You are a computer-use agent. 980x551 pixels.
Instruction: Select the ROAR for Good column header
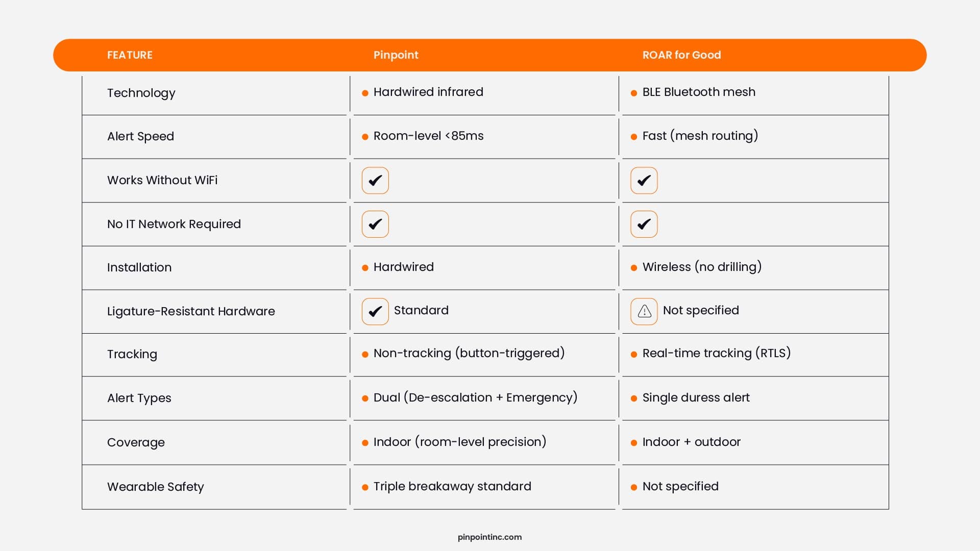click(x=681, y=55)
